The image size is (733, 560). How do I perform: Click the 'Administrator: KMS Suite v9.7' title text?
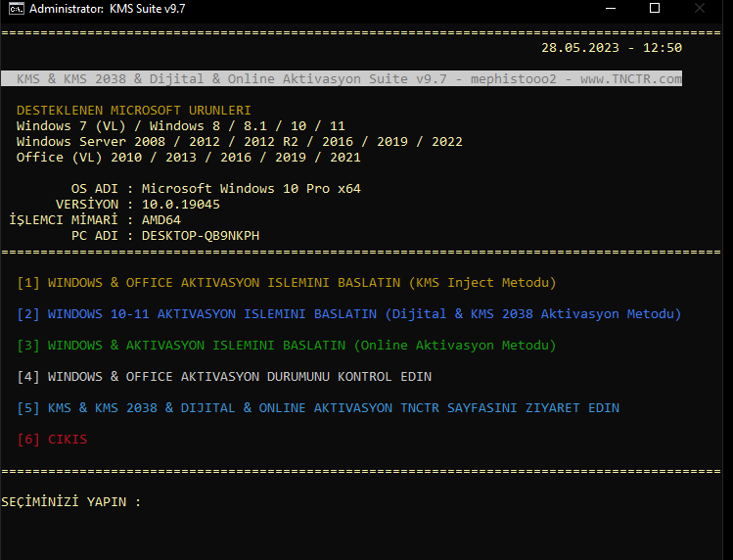pyautogui.click(x=107, y=9)
